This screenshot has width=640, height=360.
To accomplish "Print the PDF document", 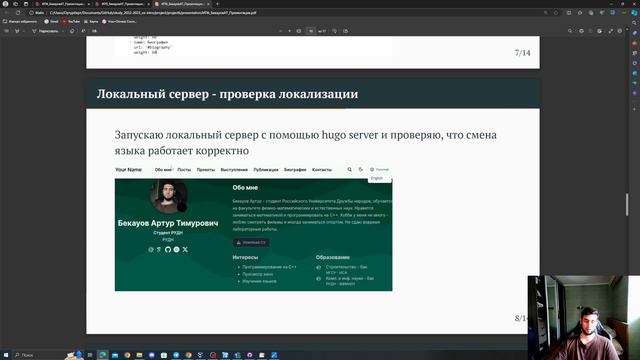I will click(581, 31).
